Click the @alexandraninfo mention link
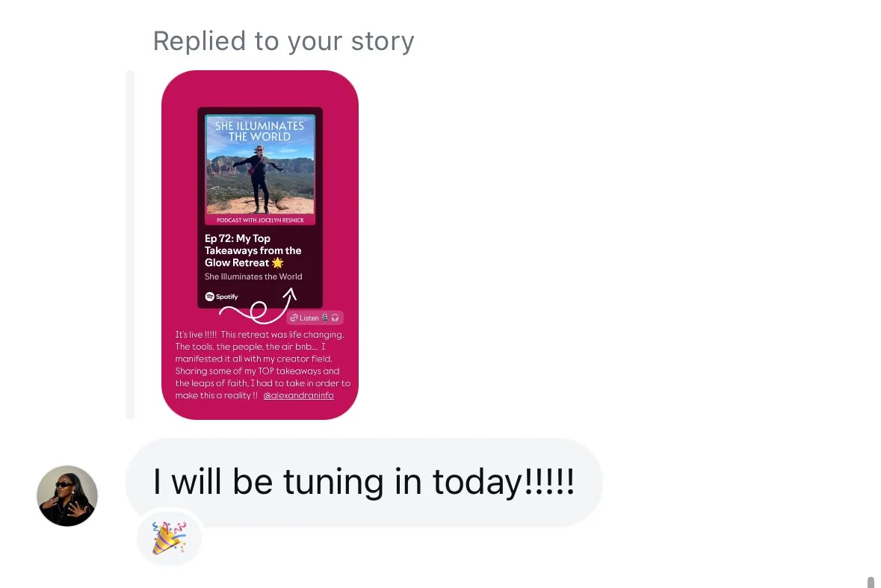Viewport: 881px width, 588px height. [298, 395]
